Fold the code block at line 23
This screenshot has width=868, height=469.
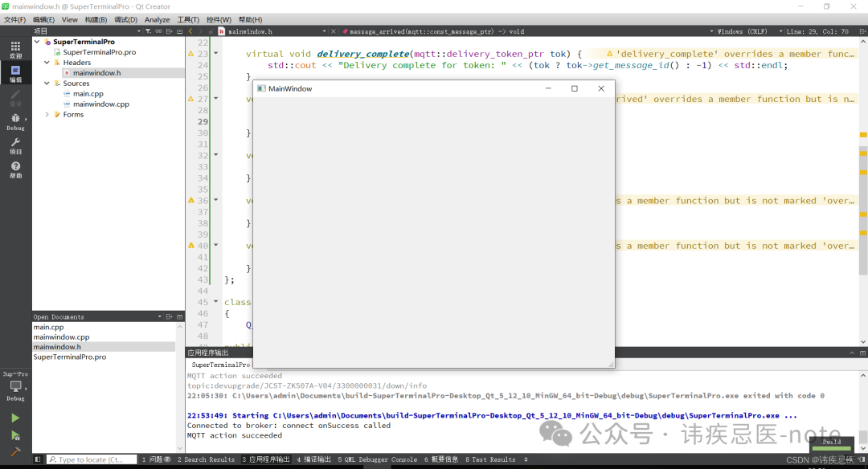point(216,54)
